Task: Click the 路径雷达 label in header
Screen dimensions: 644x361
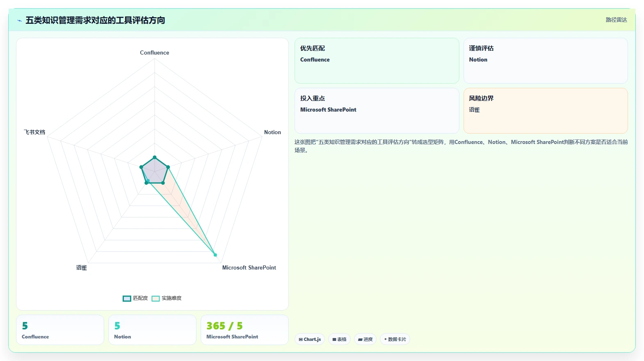Action: 616,20
